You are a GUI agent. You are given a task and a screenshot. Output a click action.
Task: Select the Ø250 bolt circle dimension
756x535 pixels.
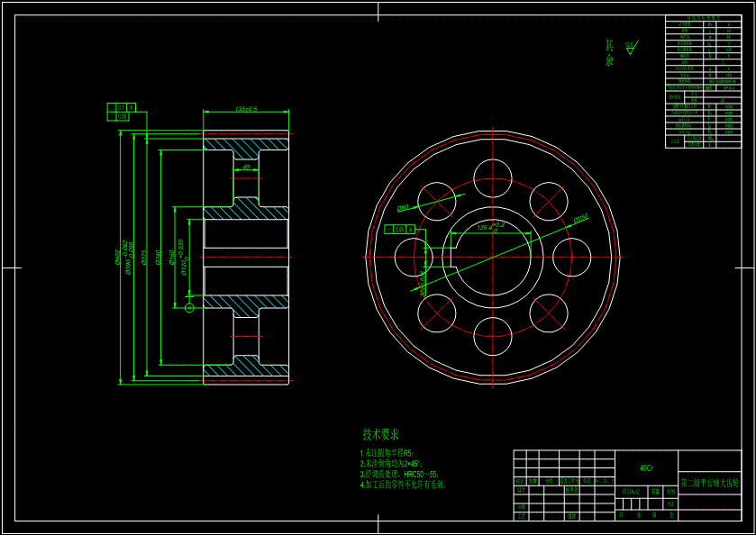coord(581,218)
